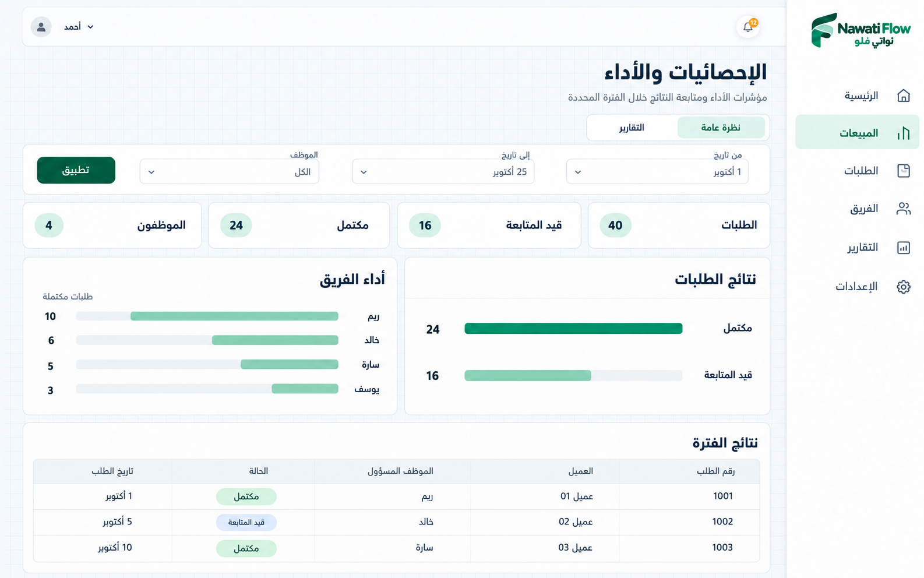Click order number 1001

722,496
